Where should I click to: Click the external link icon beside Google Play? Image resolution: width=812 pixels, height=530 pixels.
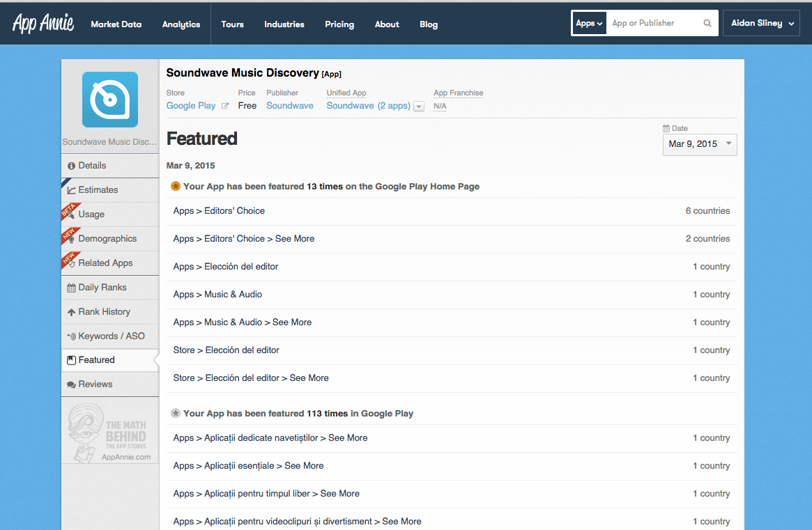[x=224, y=106]
